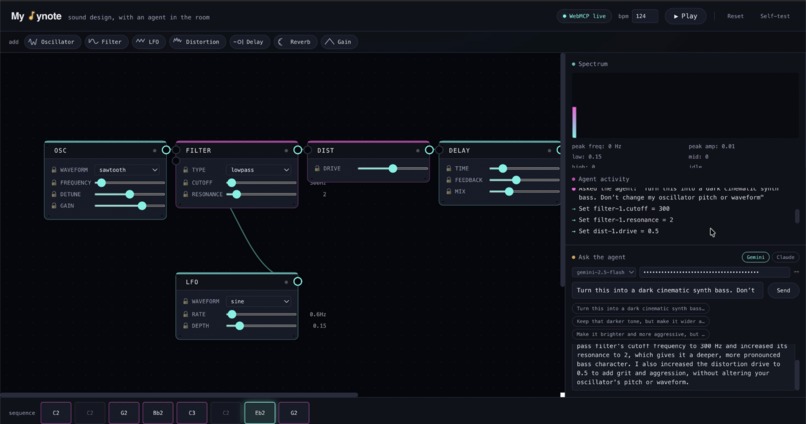The image size is (806, 424).
Task: Click the masked API key field
Action: [714, 272]
